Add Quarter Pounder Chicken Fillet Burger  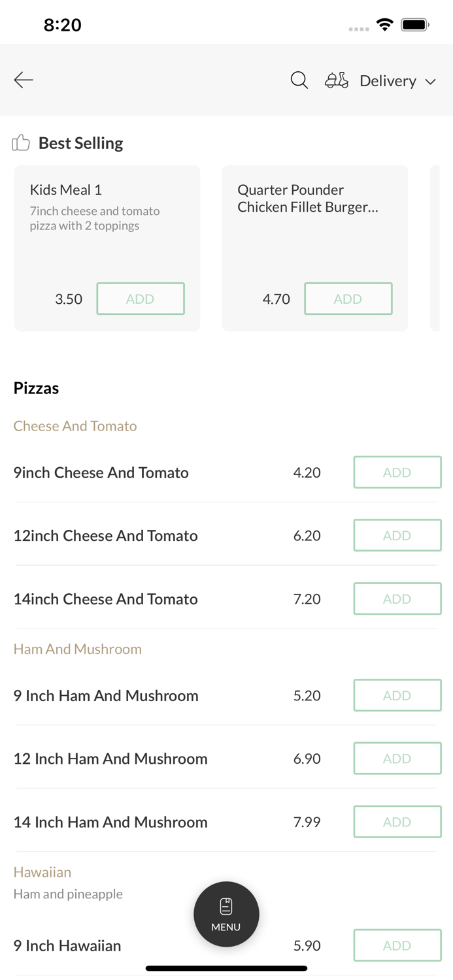(348, 299)
